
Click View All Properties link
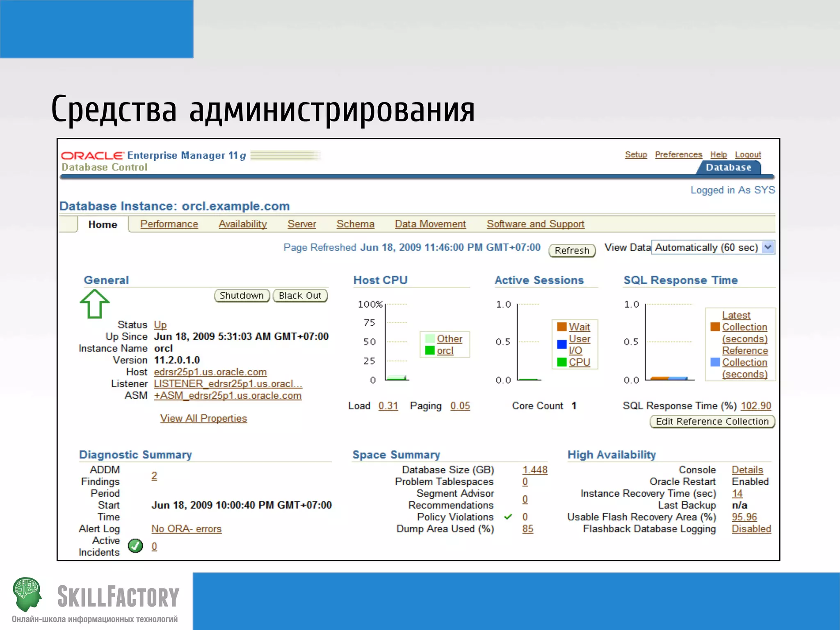point(203,418)
